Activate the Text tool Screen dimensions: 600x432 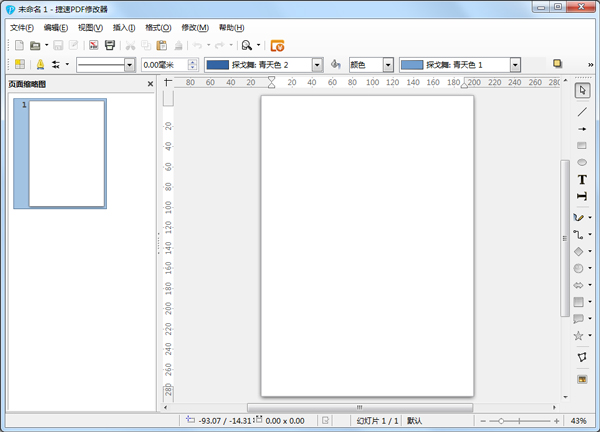click(x=582, y=179)
